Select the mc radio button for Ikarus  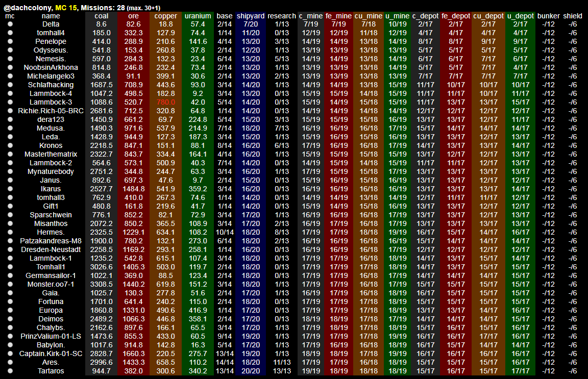point(10,189)
